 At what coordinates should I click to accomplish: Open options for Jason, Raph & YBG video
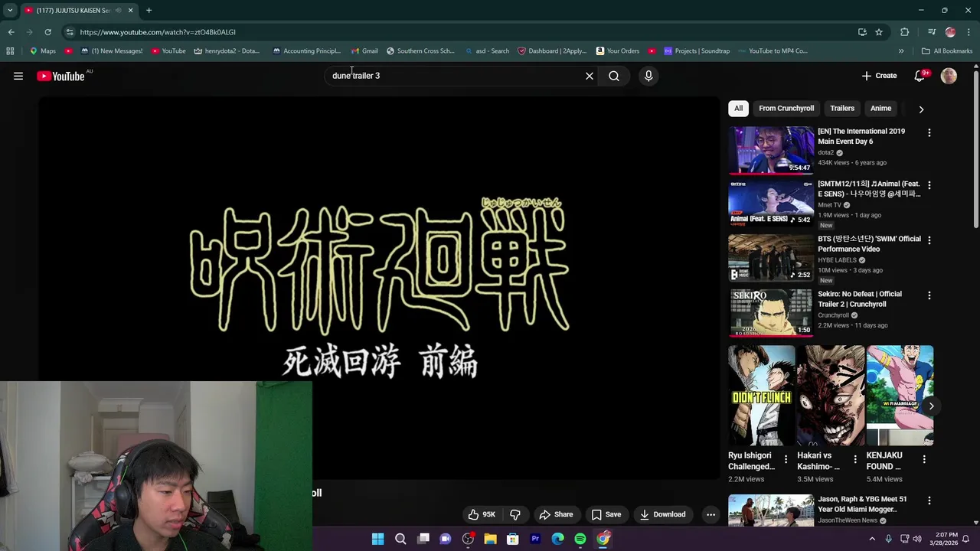coord(929,500)
